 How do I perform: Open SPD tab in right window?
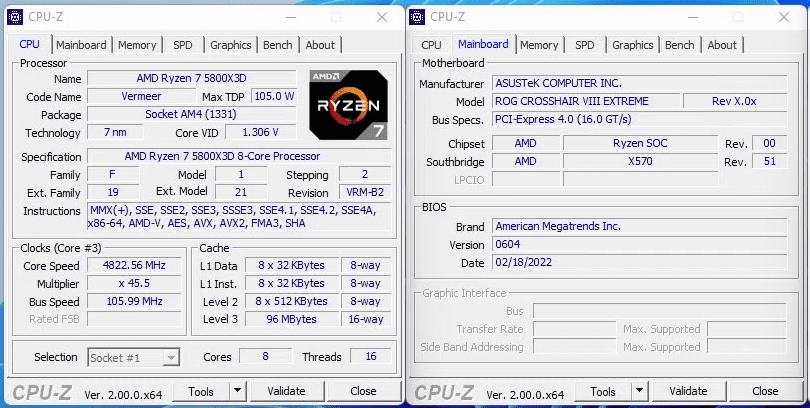(585, 45)
